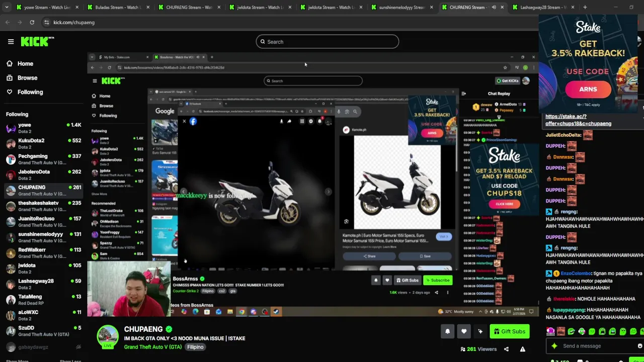Select the CHUPAENG row in the Following list
The image size is (644, 362).
tap(43, 191)
